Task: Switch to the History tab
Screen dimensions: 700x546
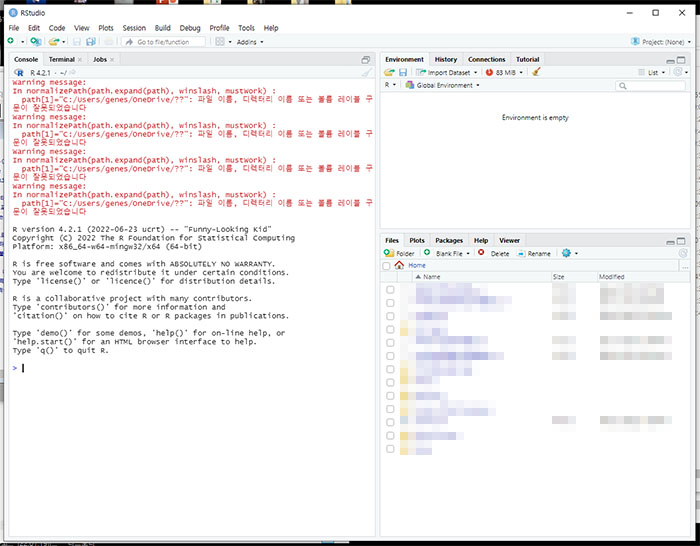Action: click(446, 59)
